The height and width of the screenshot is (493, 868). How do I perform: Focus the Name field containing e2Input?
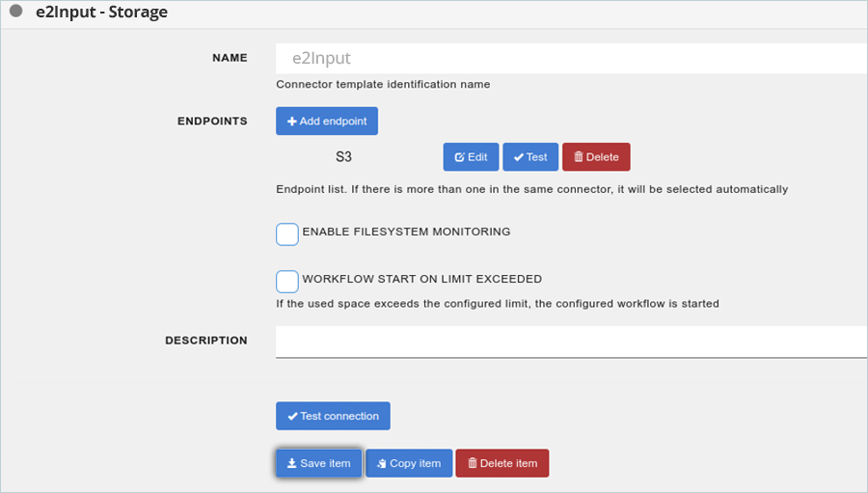(571, 58)
